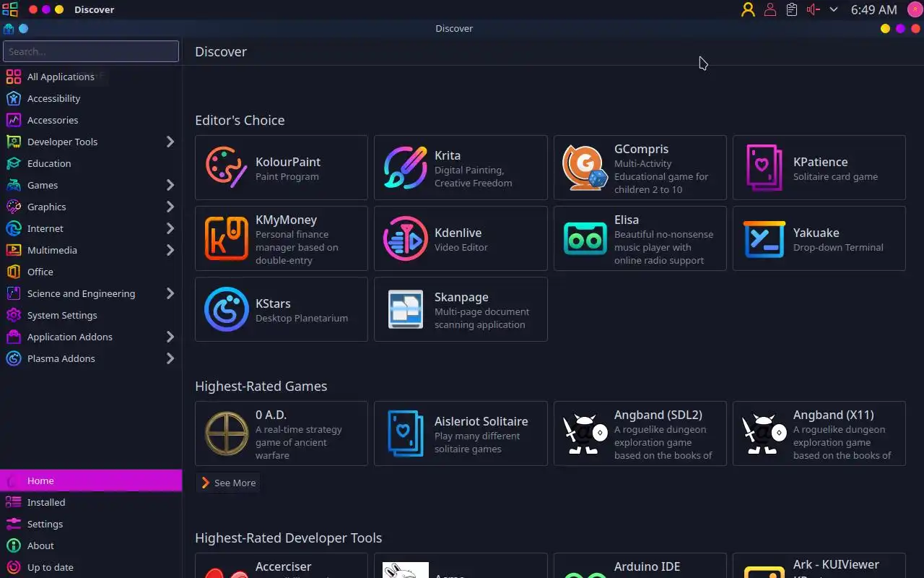Click the Accessibility category icon
This screenshot has height=578, width=924.
13,98
